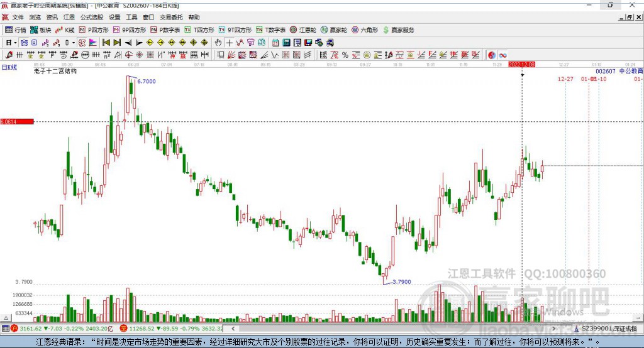
Task: Open the 公式选股 menu
Action: [x=92, y=17]
